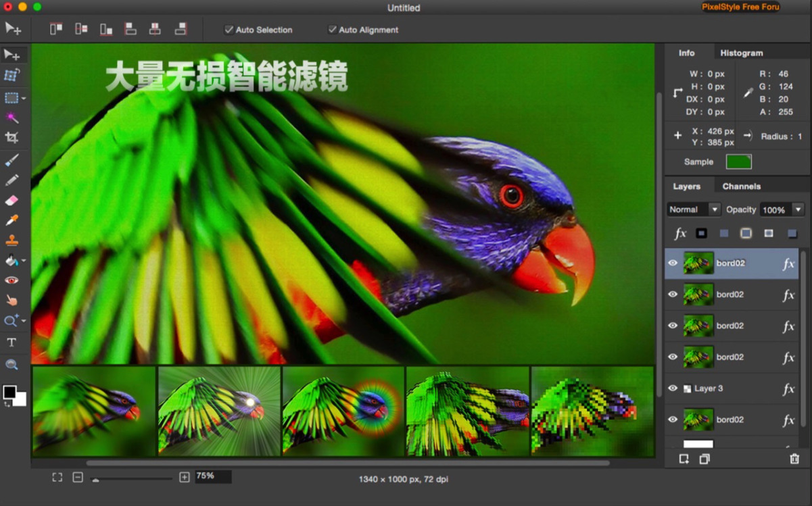
Task: Switch to the Channels tab
Action: [741, 186]
